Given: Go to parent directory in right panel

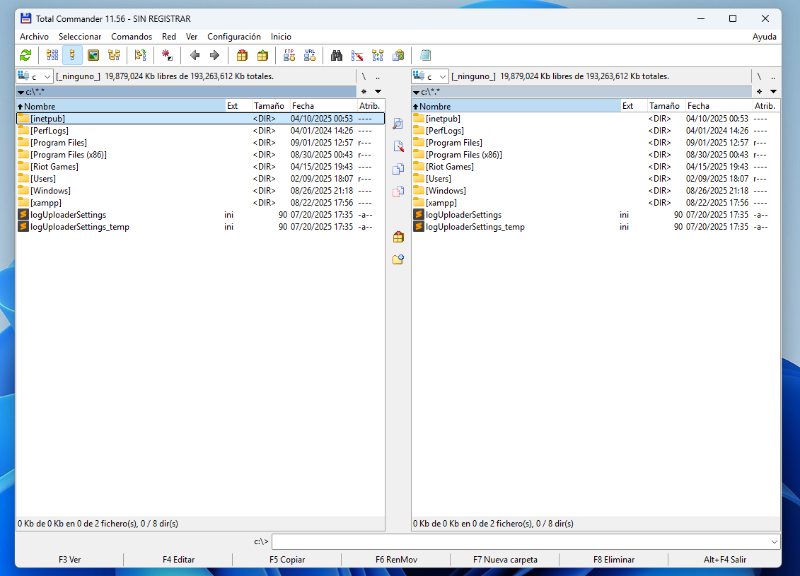Looking at the screenshot, I should [773, 77].
